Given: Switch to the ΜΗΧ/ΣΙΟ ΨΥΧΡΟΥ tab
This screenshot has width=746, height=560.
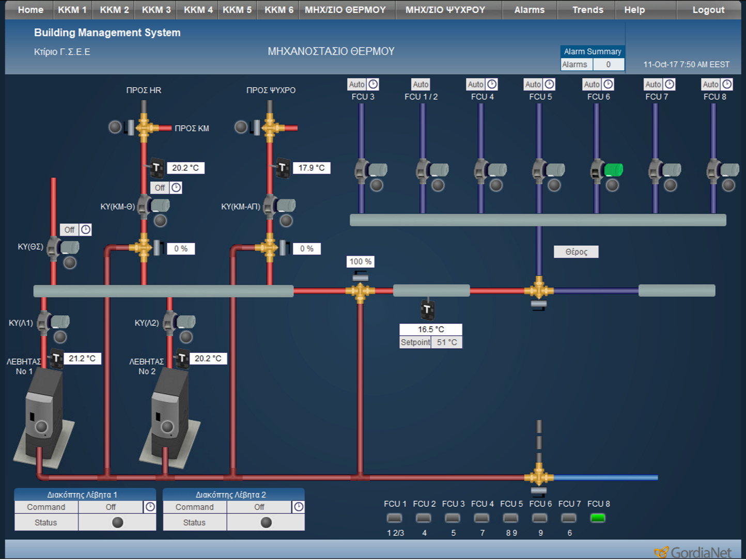Looking at the screenshot, I should point(447,9).
